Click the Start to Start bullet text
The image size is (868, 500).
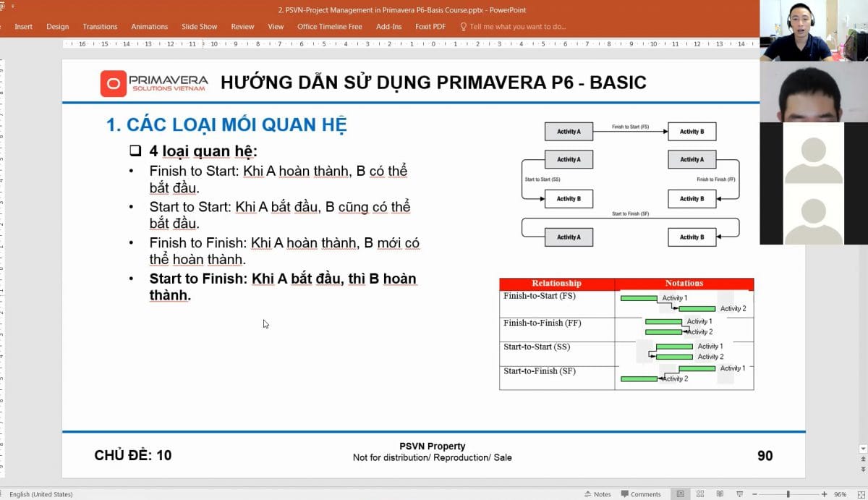coord(280,215)
